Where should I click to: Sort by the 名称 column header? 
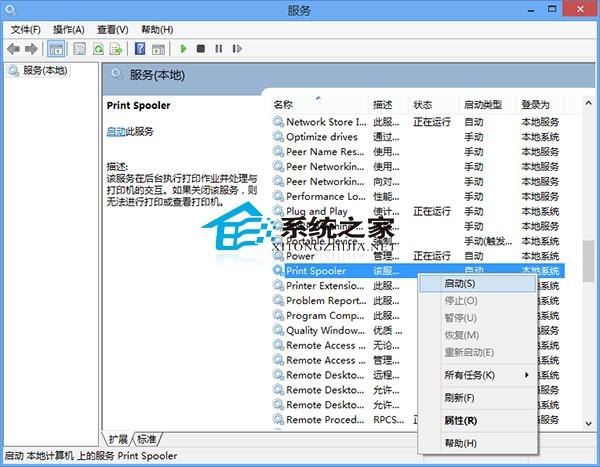(320, 104)
